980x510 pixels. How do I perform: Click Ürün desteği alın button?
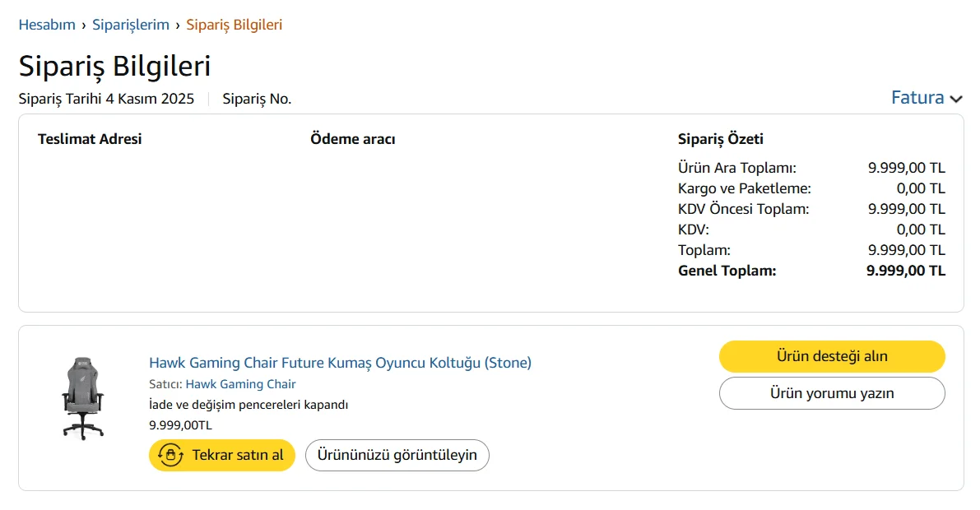[x=832, y=356]
